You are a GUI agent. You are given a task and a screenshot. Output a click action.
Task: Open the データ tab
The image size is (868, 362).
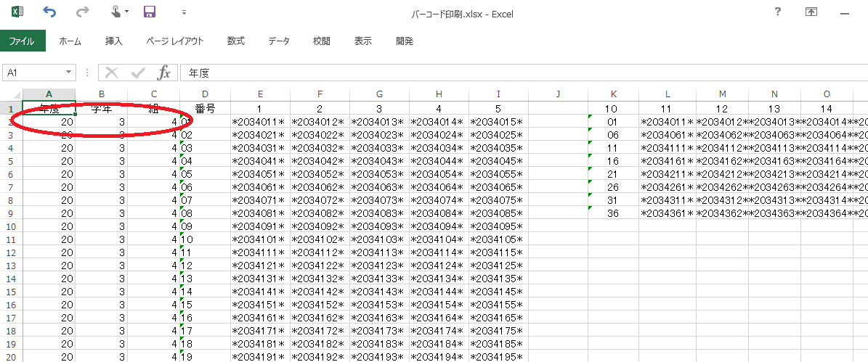point(279,41)
